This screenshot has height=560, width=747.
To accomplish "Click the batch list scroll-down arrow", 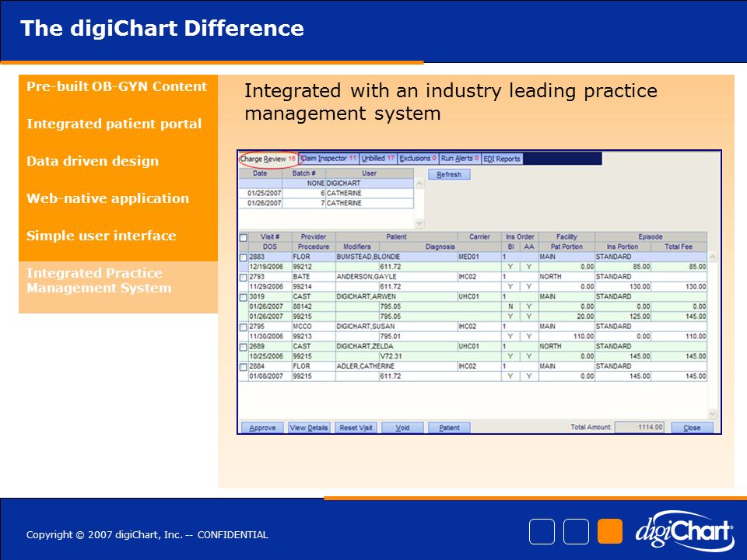I will click(419, 223).
